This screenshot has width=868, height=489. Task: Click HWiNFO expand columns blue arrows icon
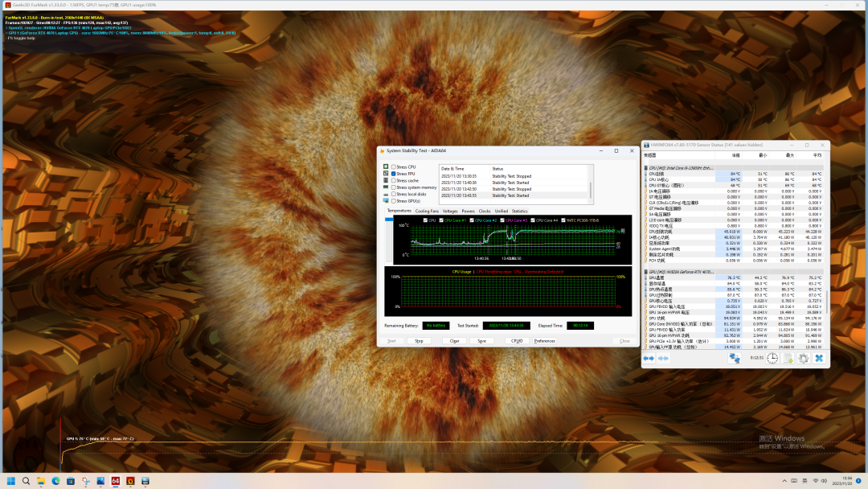(x=649, y=358)
